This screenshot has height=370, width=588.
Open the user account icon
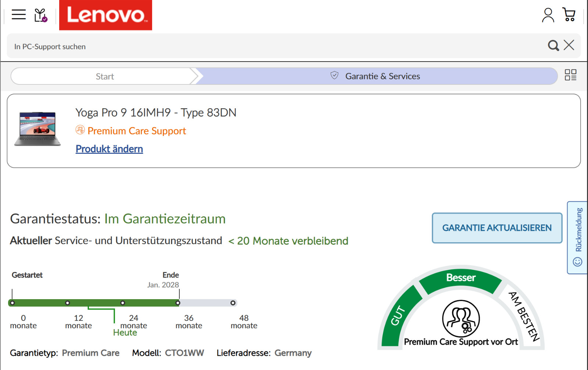click(548, 15)
